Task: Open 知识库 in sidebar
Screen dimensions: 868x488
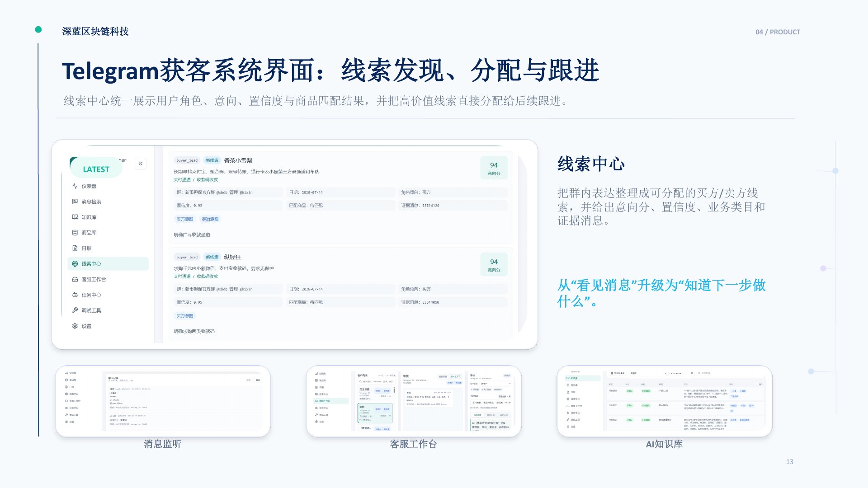Action: [x=108, y=217]
